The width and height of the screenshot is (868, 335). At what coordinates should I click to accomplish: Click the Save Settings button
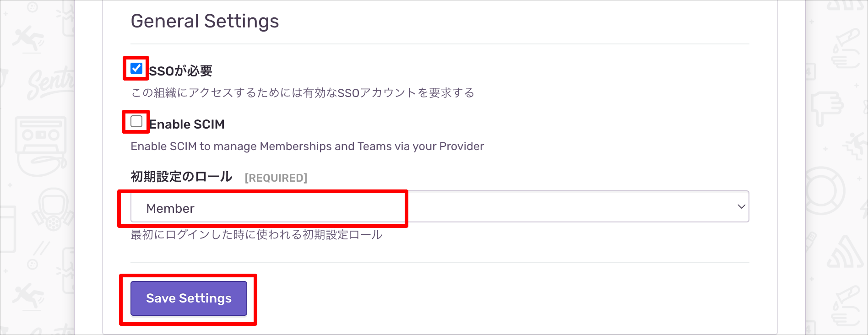(189, 298)
